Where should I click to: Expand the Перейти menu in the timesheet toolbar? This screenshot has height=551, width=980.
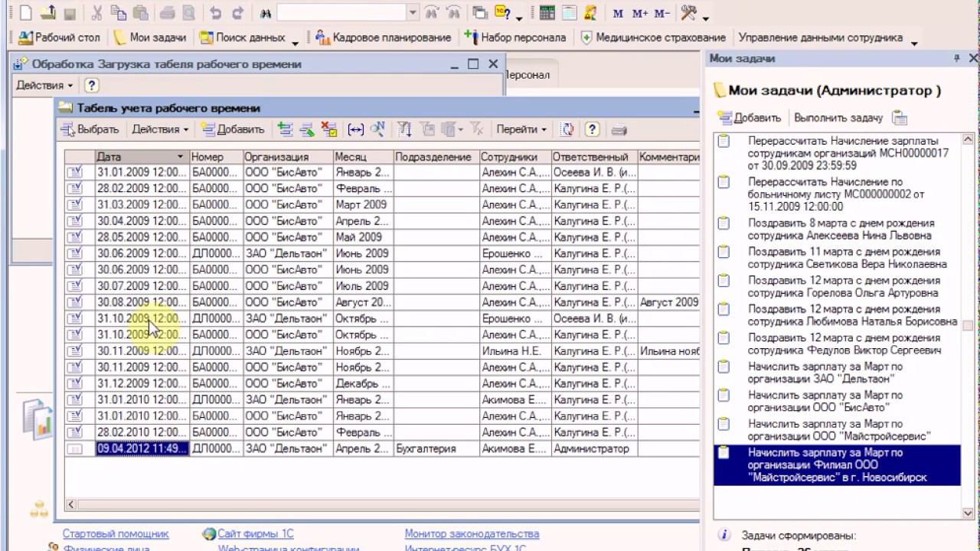(x=521, y=129)
